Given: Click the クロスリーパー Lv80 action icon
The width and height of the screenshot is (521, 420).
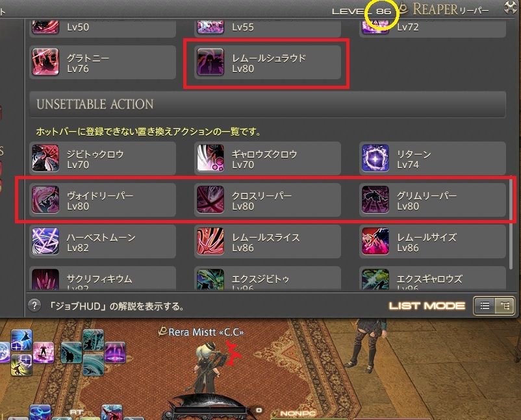Looking at the screenshot, I should (x=210, y=199).
